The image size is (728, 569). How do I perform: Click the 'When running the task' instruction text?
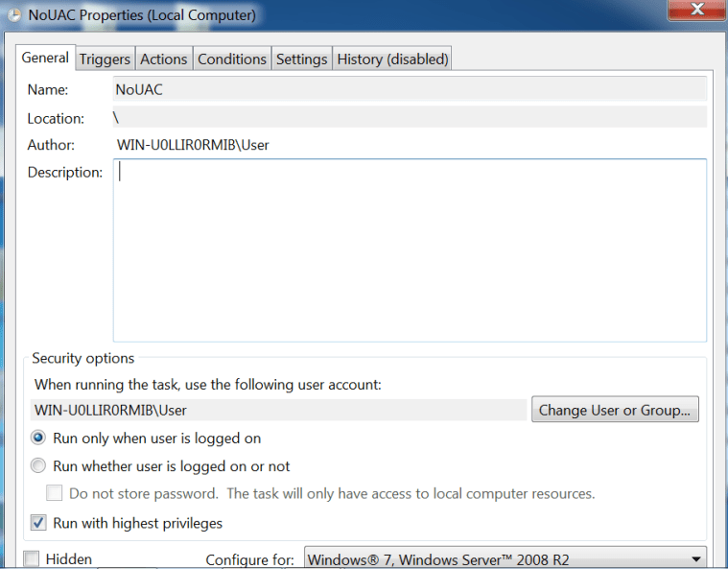tap(207, 385)
